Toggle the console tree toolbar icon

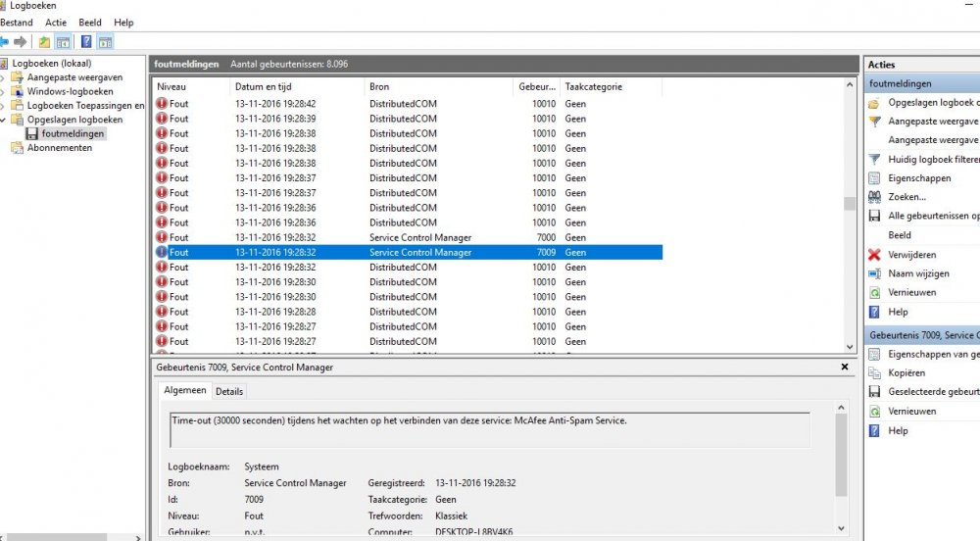pyautogui.click(x=63, y=42)
